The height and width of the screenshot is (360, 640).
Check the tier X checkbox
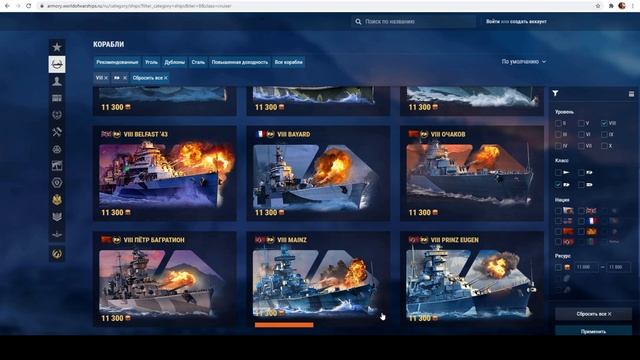pos(604,146)
